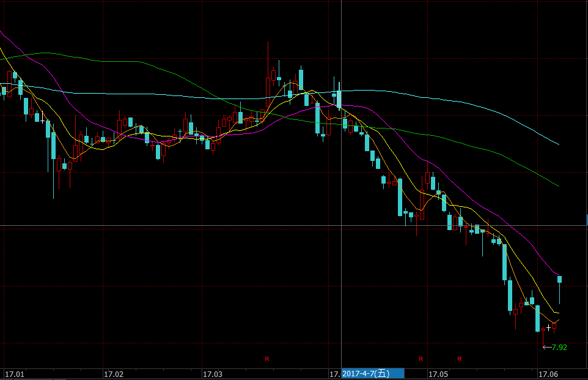
Task: Click the leftmost red R marker
Action: [266, 358]
